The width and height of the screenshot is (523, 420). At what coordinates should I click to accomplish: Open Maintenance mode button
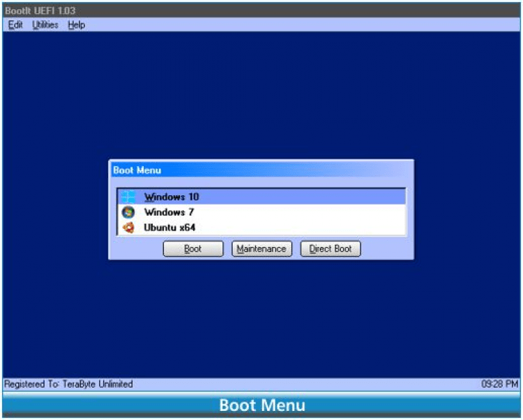click(x=261, y=249)
